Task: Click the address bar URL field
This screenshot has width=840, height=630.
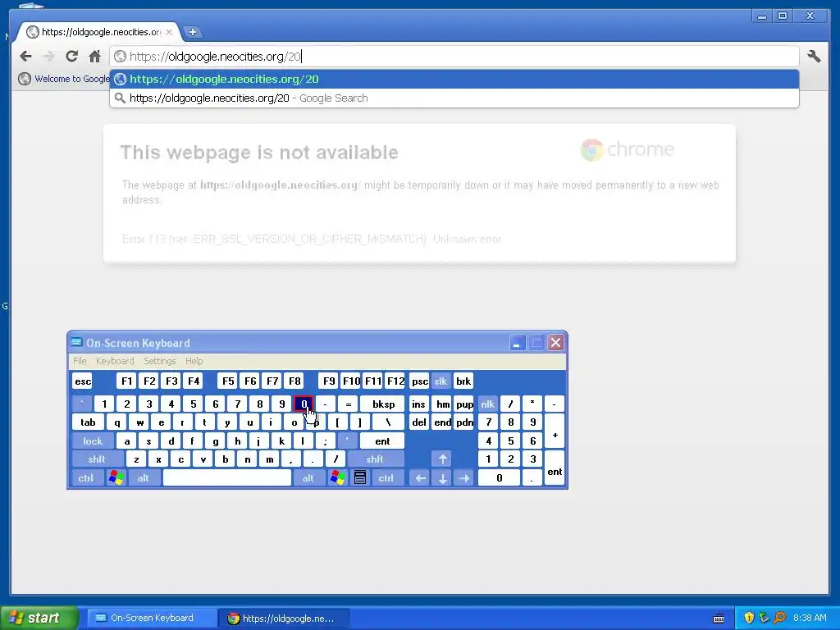Action: pyautogui.click(x=454, y=57)
